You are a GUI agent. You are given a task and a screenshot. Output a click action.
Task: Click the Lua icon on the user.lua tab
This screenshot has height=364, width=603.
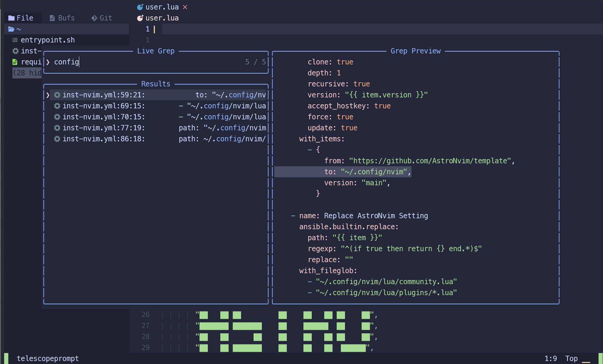pyautogui.click(x=140, y=7)
